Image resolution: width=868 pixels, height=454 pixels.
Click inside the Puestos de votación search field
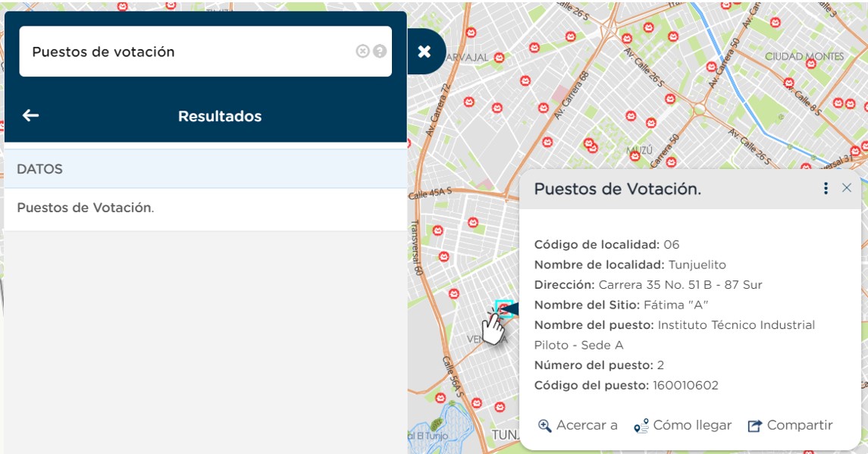coord(190,51)
